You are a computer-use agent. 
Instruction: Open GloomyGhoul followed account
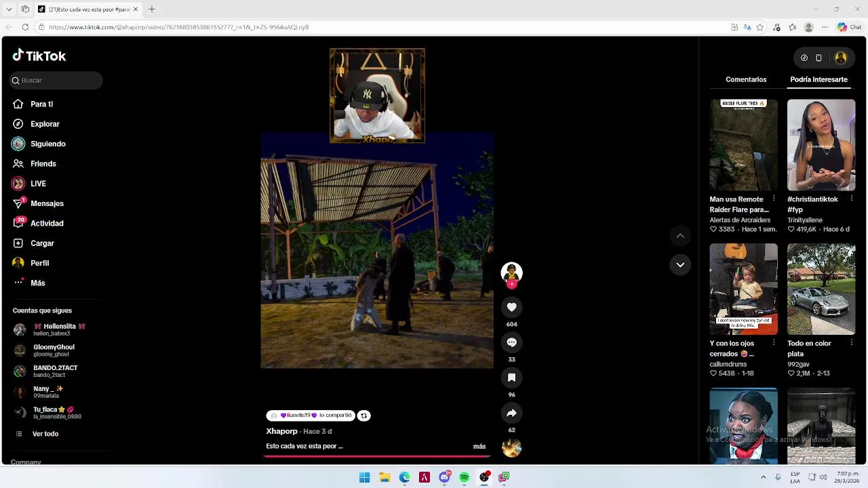(44, 350)
